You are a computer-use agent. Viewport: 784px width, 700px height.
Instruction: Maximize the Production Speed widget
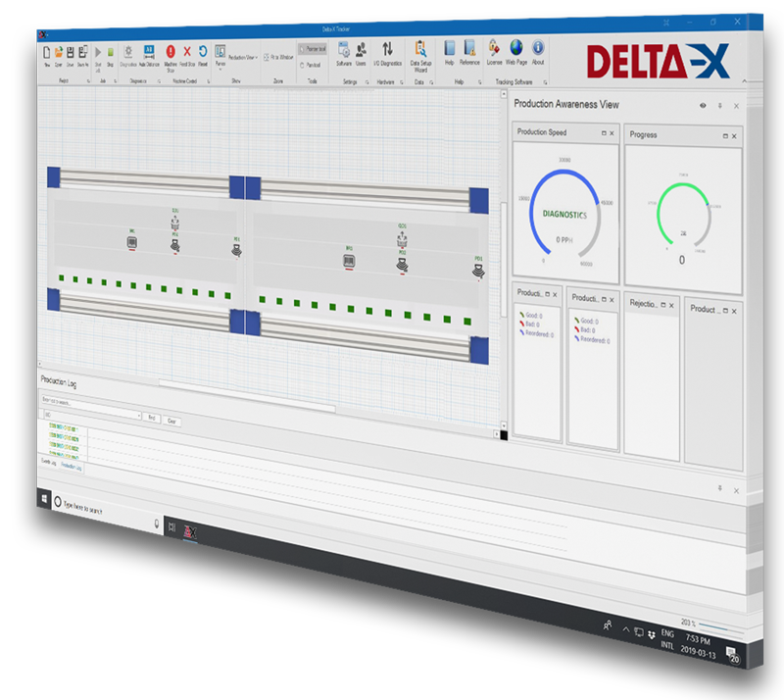pyautogui.click(x=604, y=133)
